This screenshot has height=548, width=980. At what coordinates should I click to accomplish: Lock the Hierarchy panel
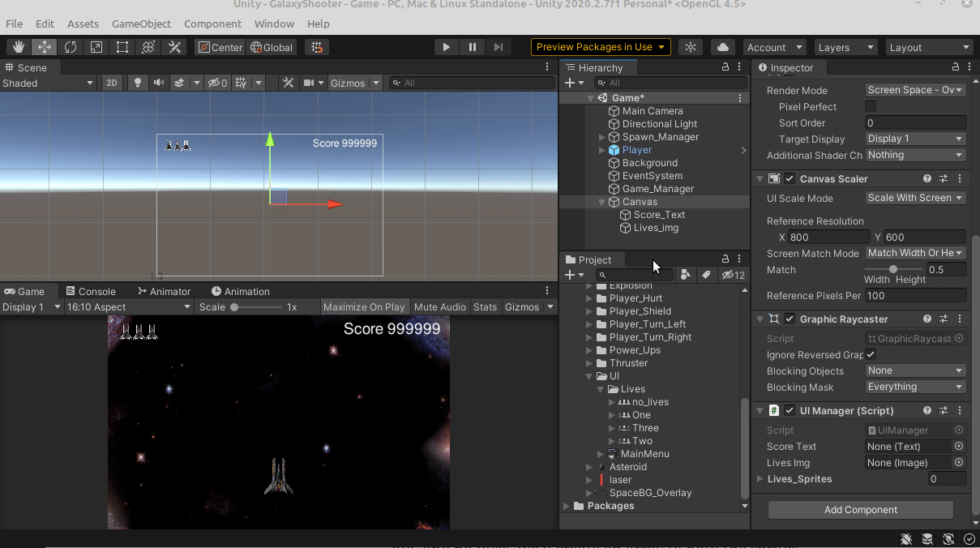[x=725, y=67]
